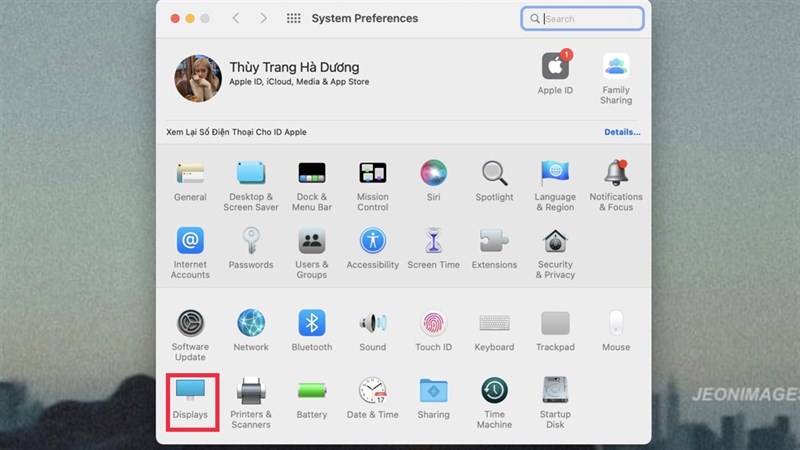The width and height of the screenshot is (800, 450).
Task: Click the forward arrow in toolbar
Action: click(x=263, y=18)
